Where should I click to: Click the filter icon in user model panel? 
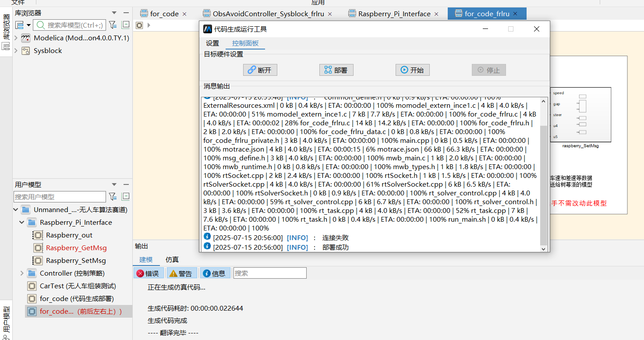pos(113,196)
